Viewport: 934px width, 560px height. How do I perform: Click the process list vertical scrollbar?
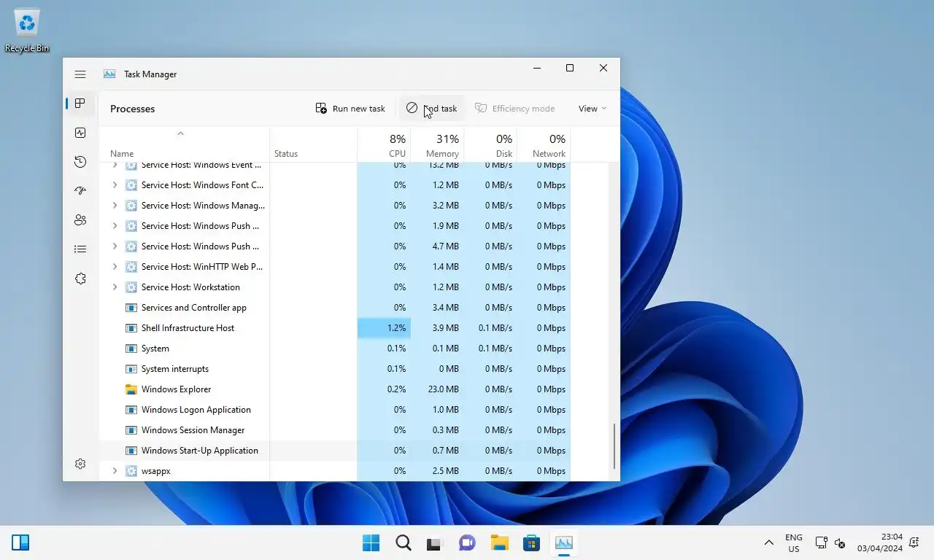tap(614, 446)
